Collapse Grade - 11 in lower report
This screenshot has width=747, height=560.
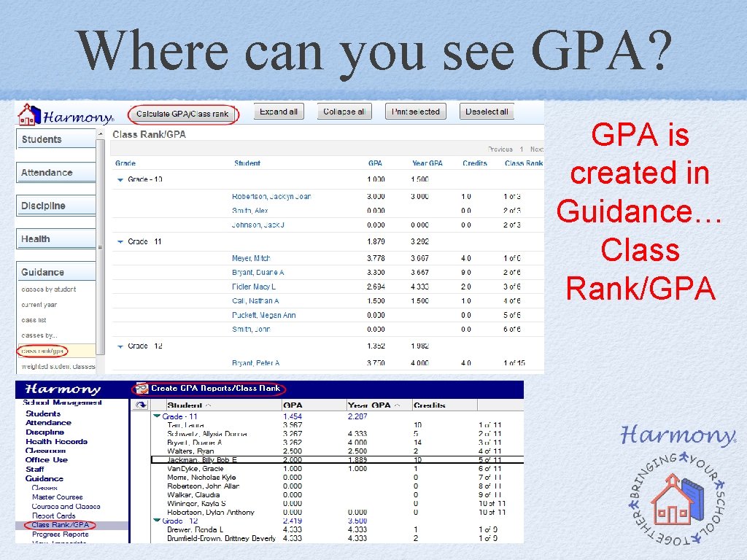click(x=156, y=416)
